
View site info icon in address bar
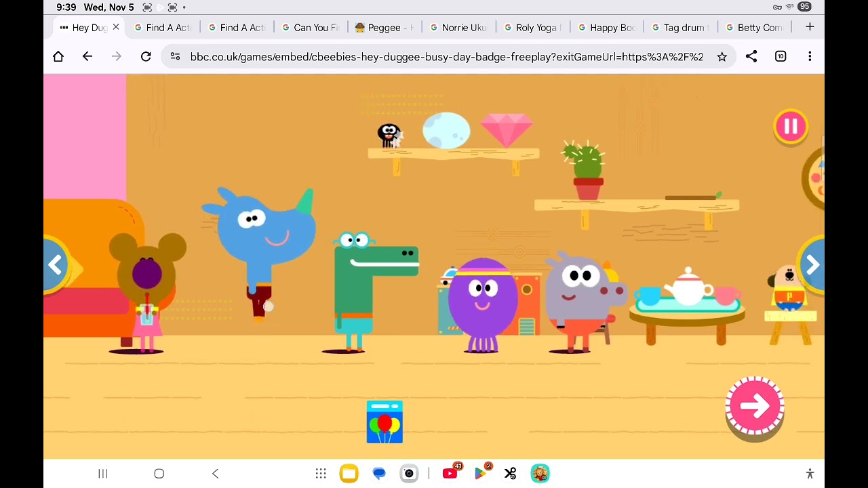pos(176,57)
